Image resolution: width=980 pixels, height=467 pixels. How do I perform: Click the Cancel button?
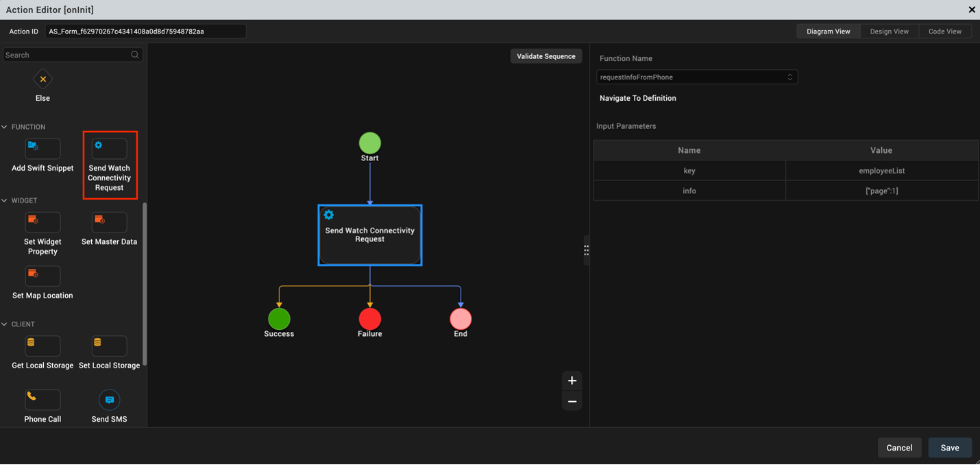899,448
